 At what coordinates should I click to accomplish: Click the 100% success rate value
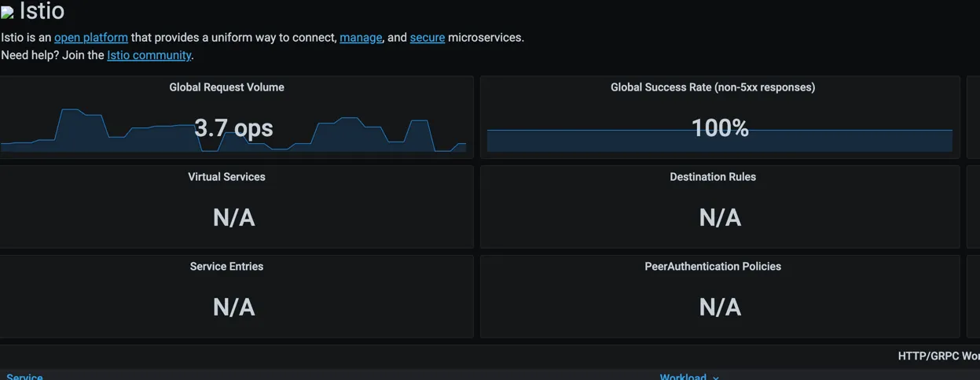tap(720, 127)
